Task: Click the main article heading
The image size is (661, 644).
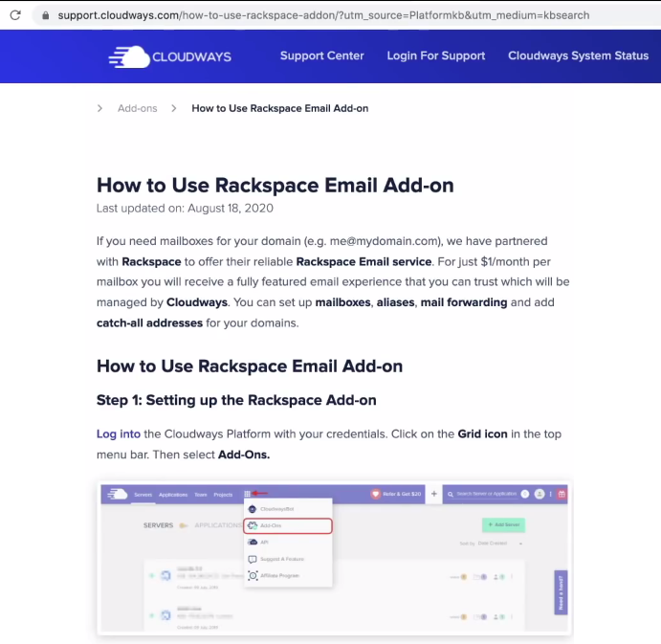Action: pos(275,185)
